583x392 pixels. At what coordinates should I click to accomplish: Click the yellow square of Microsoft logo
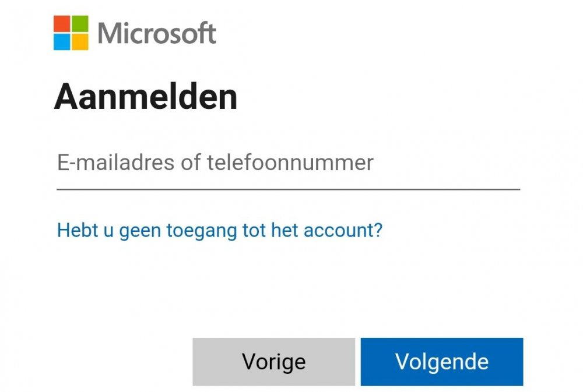tap(80, 41)
